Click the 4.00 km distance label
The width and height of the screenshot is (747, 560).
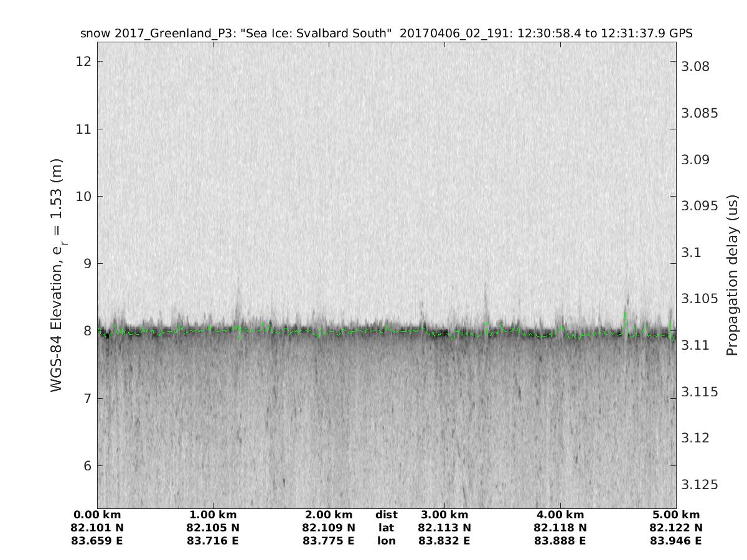[x=560, y=515]
